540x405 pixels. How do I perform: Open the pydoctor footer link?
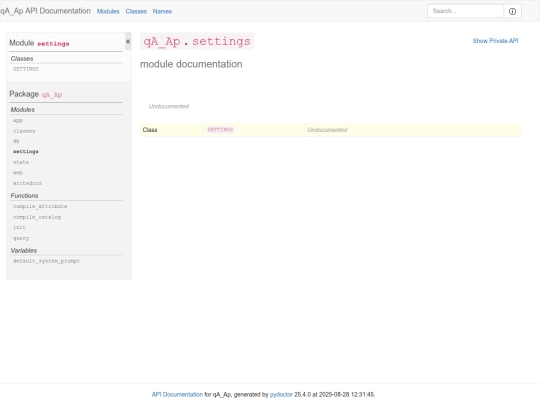point(281,394)
